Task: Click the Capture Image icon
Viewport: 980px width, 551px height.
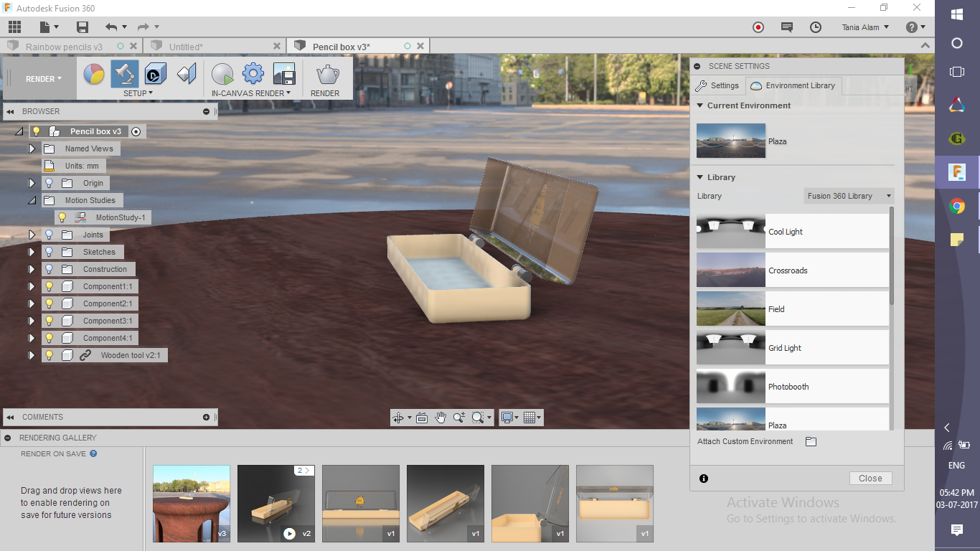Action: coord(284,74)
